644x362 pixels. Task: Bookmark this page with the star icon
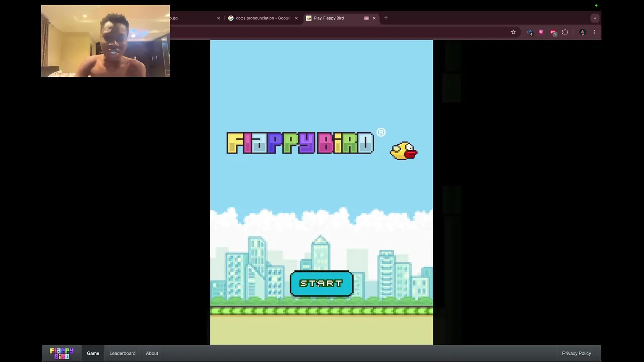[513, 32]
